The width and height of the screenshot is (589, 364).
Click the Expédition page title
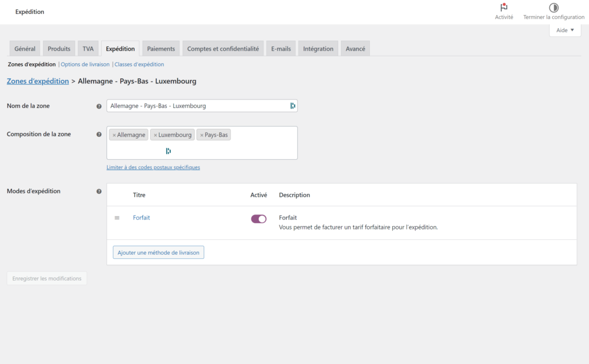tap(30, 12)
